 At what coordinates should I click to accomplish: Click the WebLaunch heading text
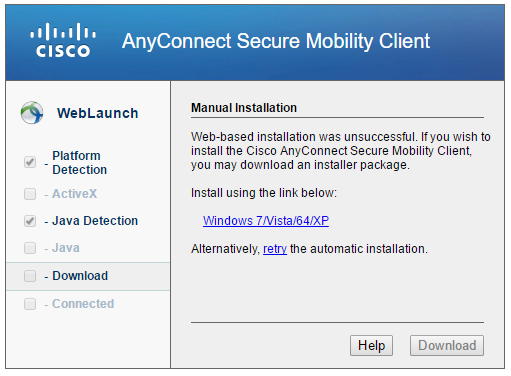tap(98, 113)
